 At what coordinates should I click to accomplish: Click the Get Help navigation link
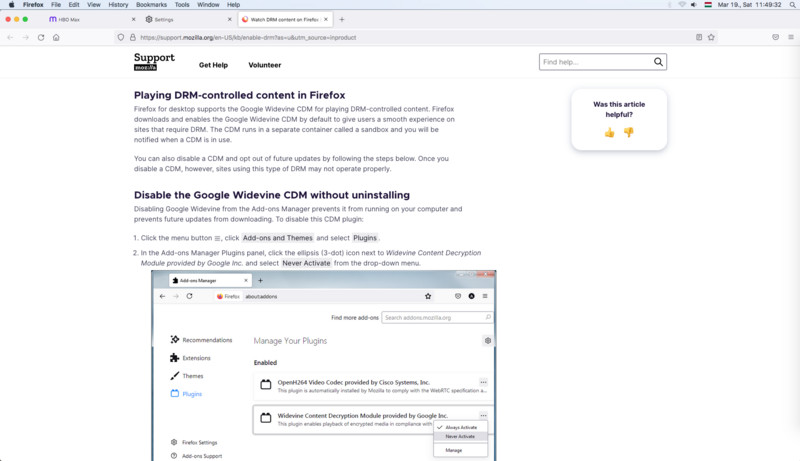tap(213, 65)
